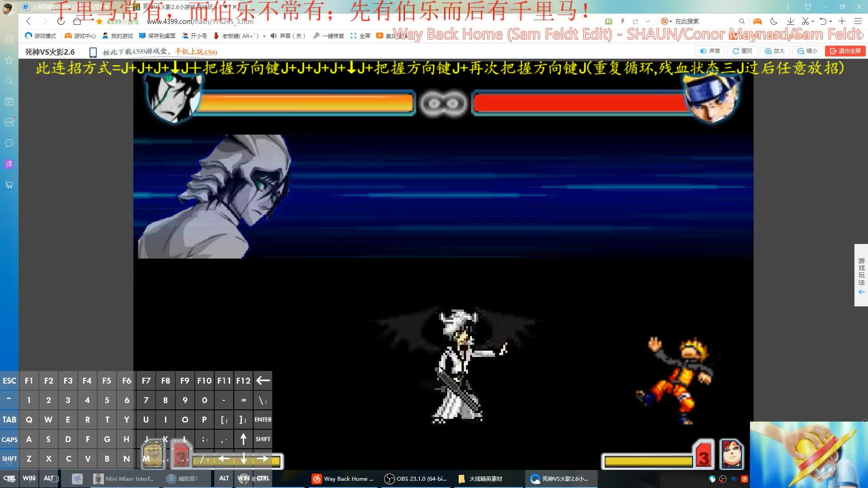Click the orange gamepad icon in toolbar
Screen dimensions: 868x488
coord(757,21)
